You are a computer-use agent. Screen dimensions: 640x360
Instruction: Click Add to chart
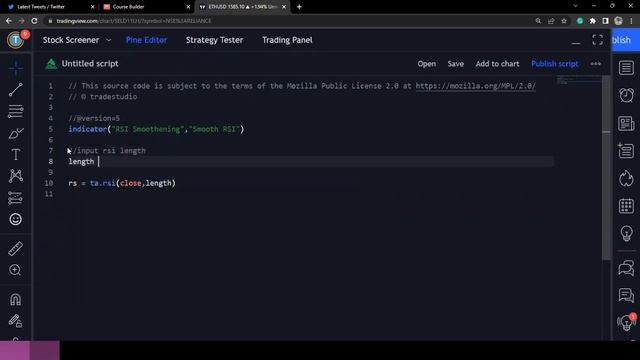[497, 64]
